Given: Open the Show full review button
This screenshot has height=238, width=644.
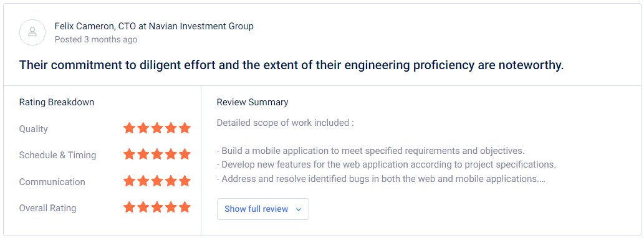Looking at the screenshot, I should click(263, 209).
